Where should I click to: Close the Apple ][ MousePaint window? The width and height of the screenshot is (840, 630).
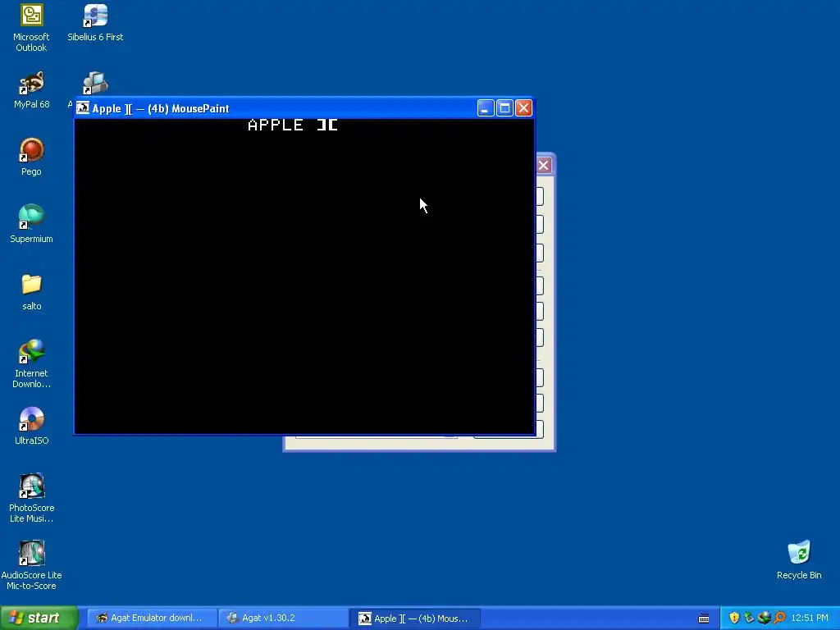click(523, 108)
